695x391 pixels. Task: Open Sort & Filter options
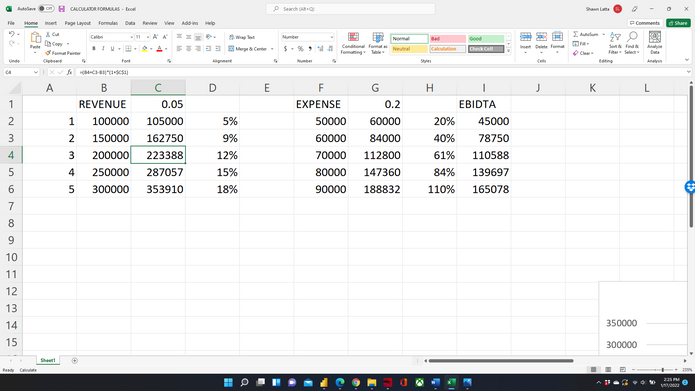point(615,43)
